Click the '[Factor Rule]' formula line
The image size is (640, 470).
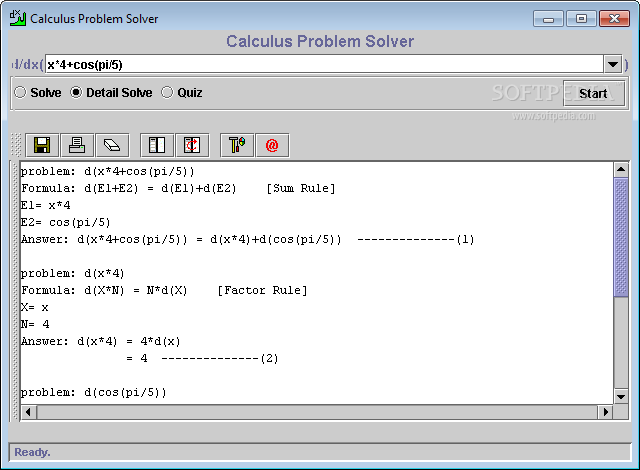click(164, 290)
